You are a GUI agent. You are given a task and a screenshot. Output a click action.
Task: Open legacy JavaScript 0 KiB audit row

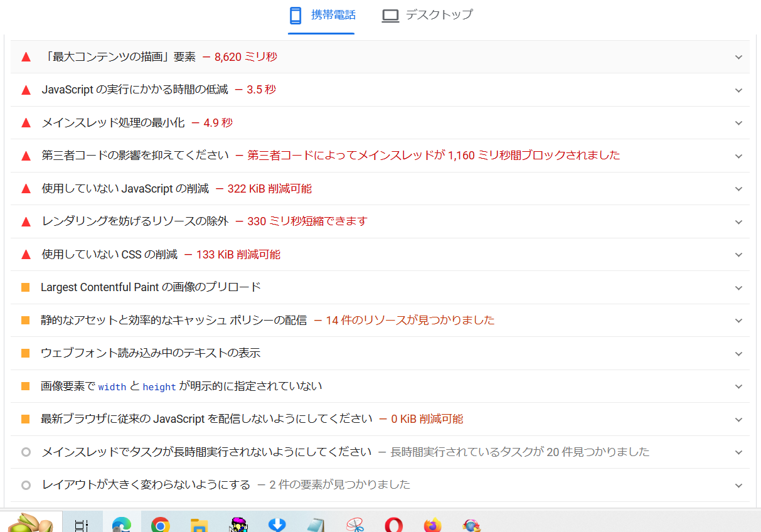pos(207,419)
